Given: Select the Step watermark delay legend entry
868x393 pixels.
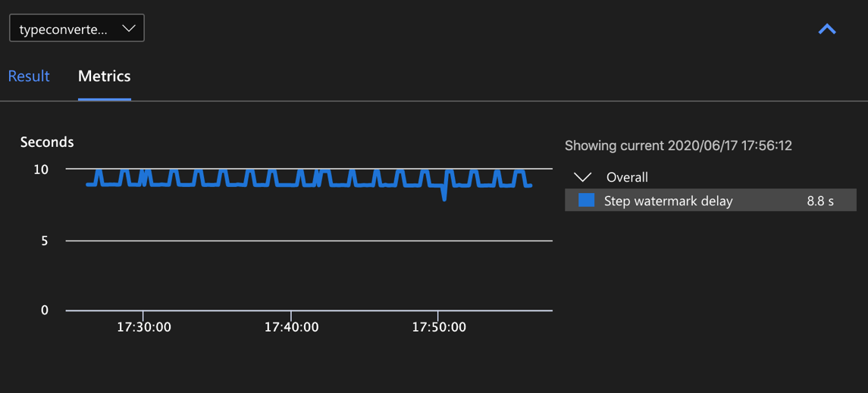Looking at the screenshot, I should tap(668, 201).
